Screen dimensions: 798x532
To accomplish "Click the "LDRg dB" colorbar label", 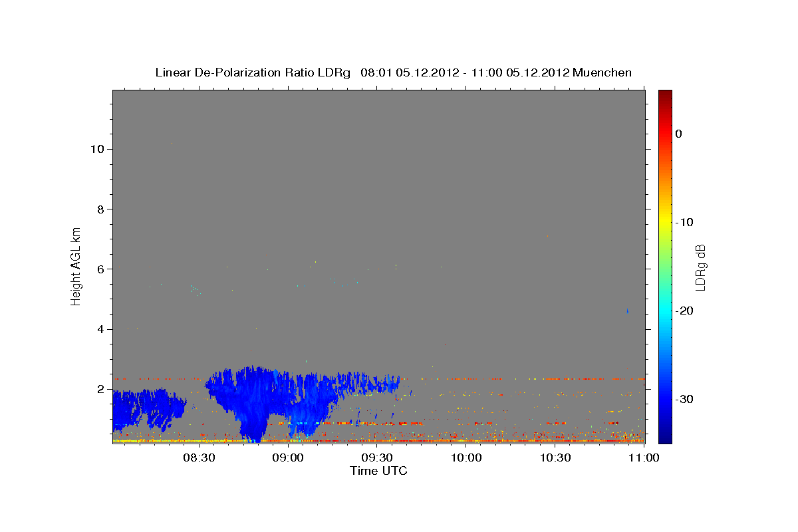I will click(x=700, y=267).
